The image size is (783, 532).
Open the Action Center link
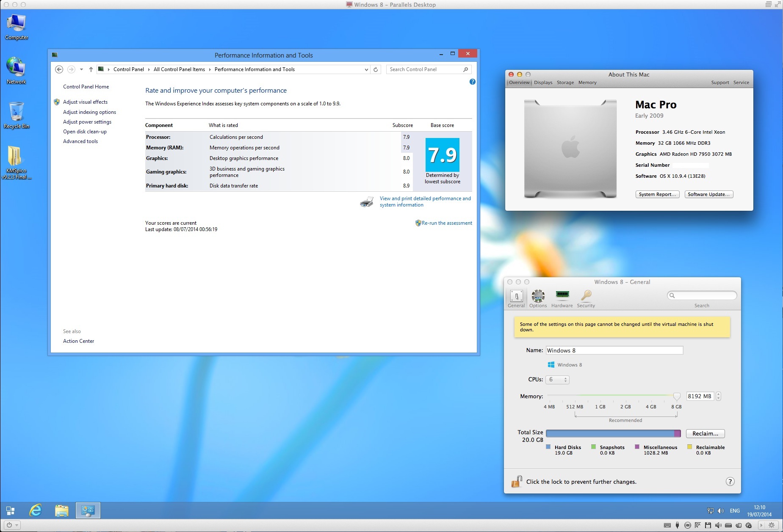(78, 341)
